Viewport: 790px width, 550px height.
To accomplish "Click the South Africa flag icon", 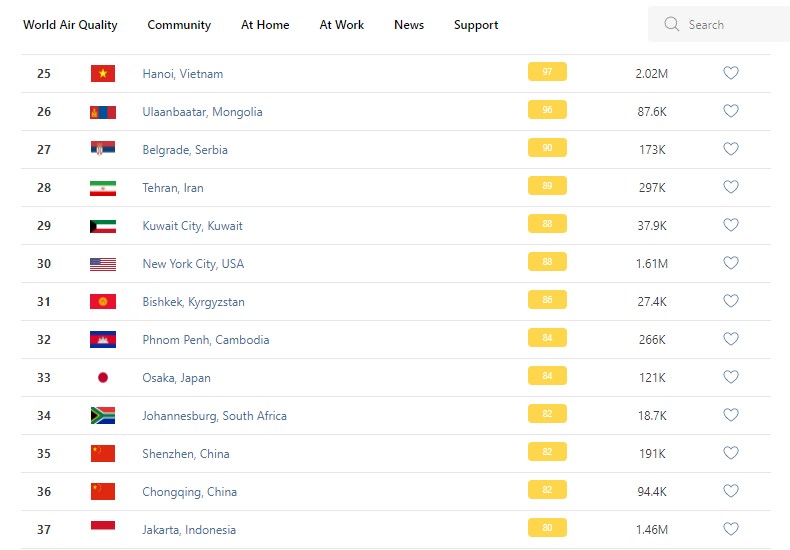I will coord(103,416).
